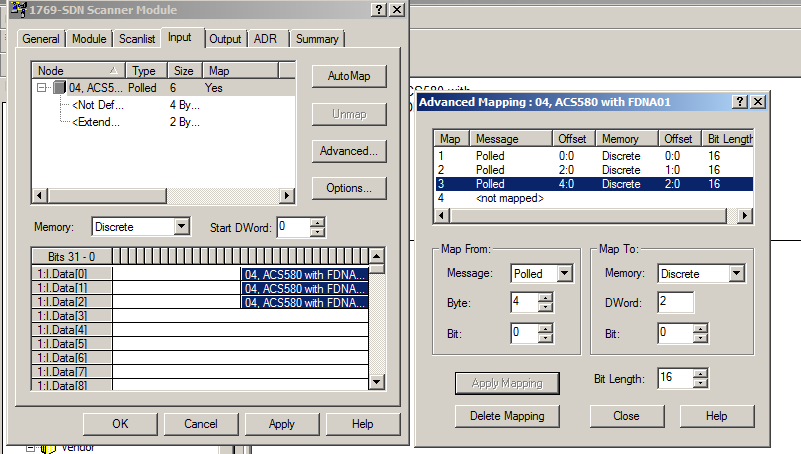Open the Memory dropdown in Input tab
This screenshot has width=801, height=454.
point(180,227)
